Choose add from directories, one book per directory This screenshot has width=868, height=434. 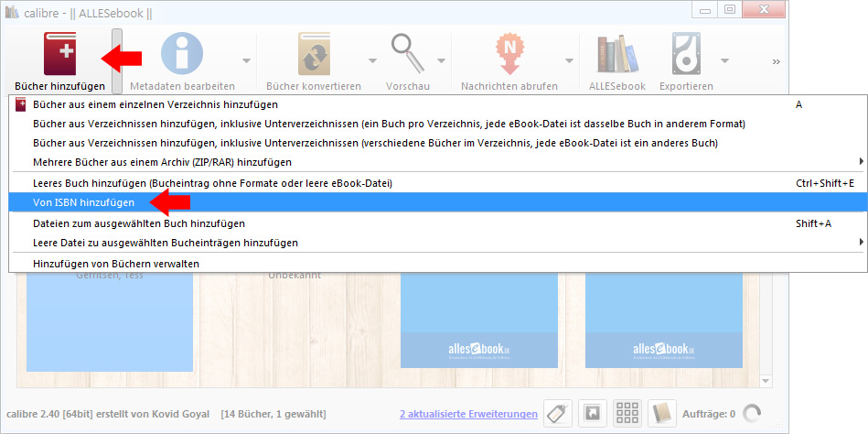click(438, 124)
